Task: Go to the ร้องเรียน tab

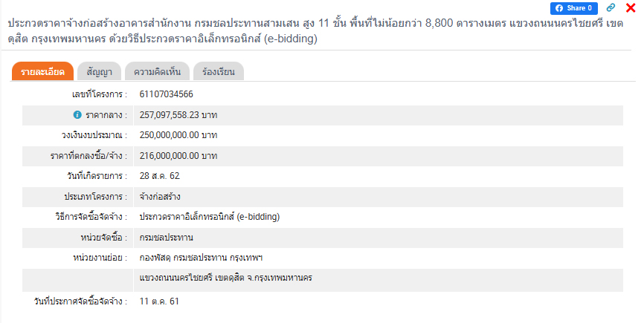Action: click(218, 72)
